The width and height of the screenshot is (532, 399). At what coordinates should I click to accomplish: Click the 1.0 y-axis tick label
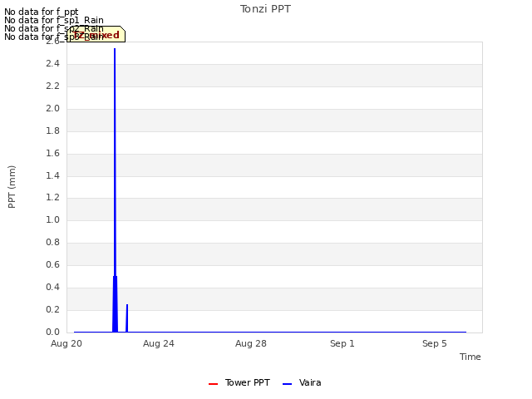52,219
